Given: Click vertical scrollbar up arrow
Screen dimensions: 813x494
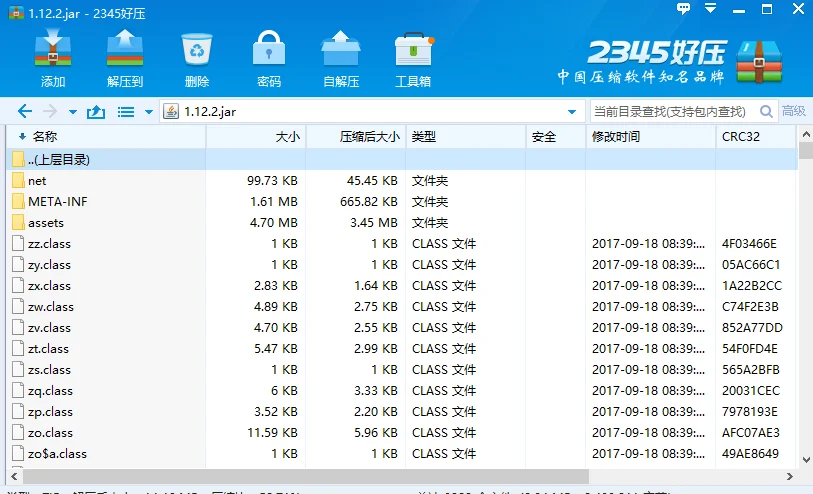Looking at the screenshot, I should [806, 134].
